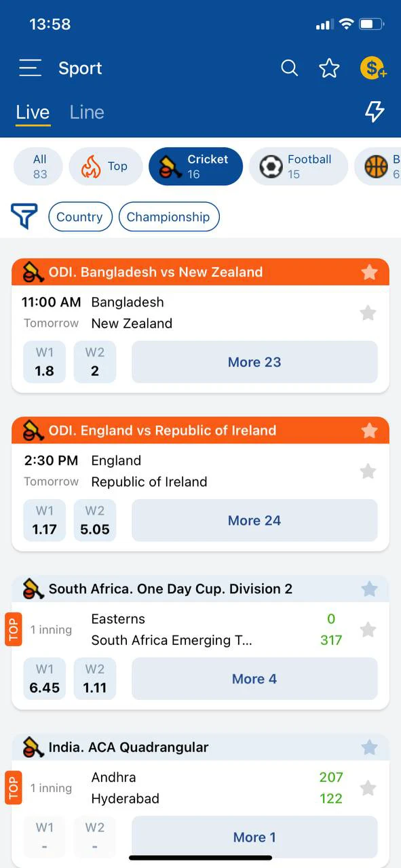
Task: Tap More 24 for England vs Ireland
Action: tap(254, 520)
